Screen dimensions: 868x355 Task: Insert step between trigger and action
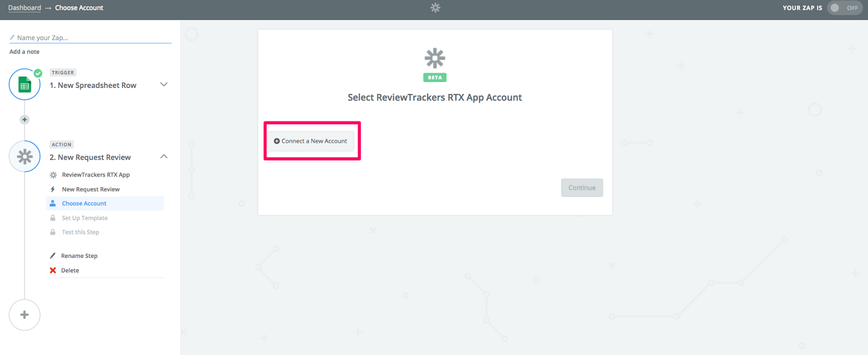24,119
